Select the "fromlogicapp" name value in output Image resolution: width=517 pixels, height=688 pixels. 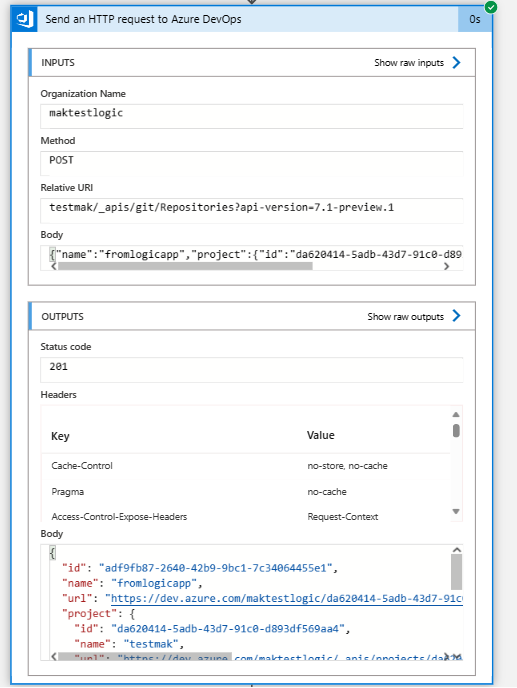[154, 584]
